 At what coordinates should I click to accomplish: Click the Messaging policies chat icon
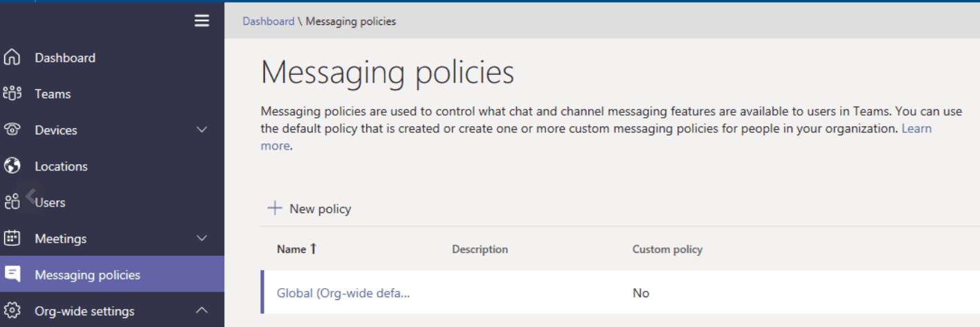[12, 274]
